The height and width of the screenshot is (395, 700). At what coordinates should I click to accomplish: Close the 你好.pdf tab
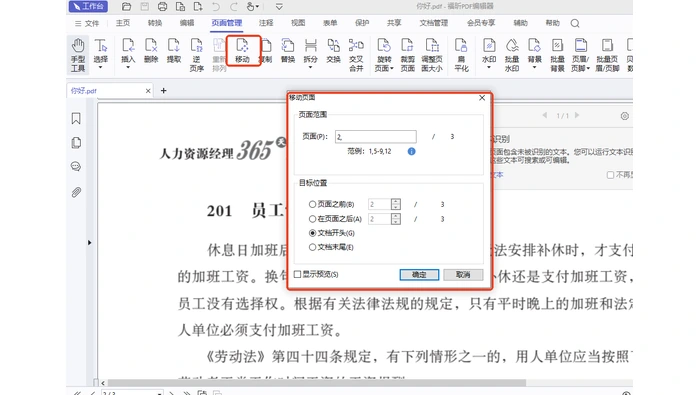click(x=148, y=91)
